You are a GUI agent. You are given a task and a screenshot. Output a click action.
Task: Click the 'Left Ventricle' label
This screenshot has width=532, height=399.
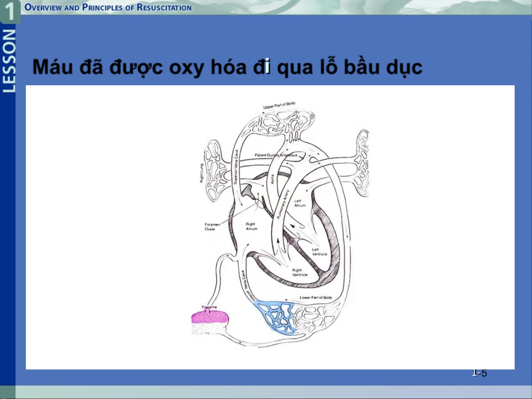tap(320, 252)
